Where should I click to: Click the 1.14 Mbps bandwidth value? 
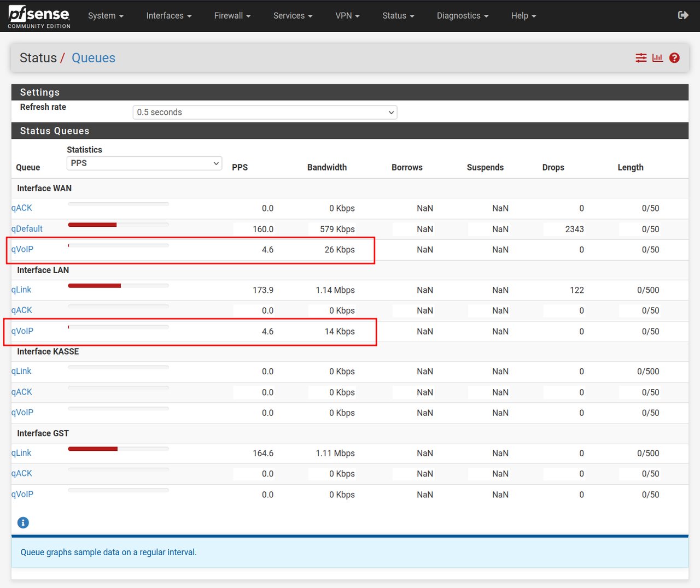(335, 290)
